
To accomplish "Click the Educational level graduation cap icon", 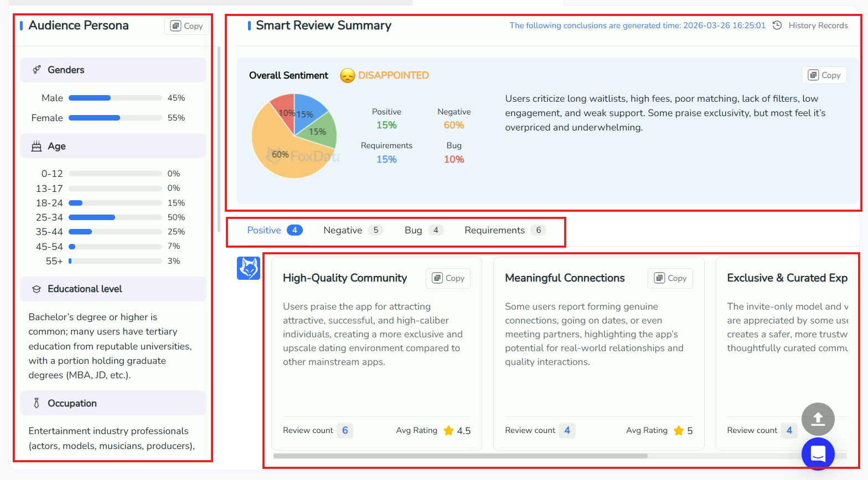I will click(x=37, y=289).
